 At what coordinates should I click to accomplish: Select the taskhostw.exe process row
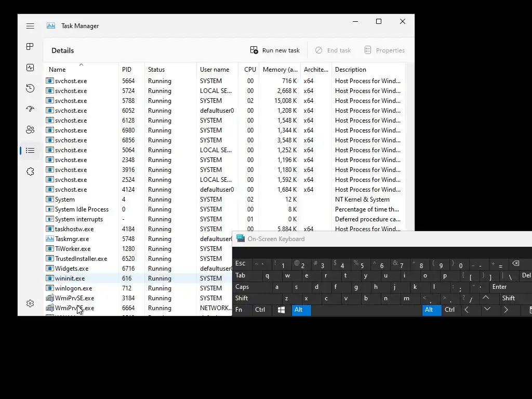(224, 229)
